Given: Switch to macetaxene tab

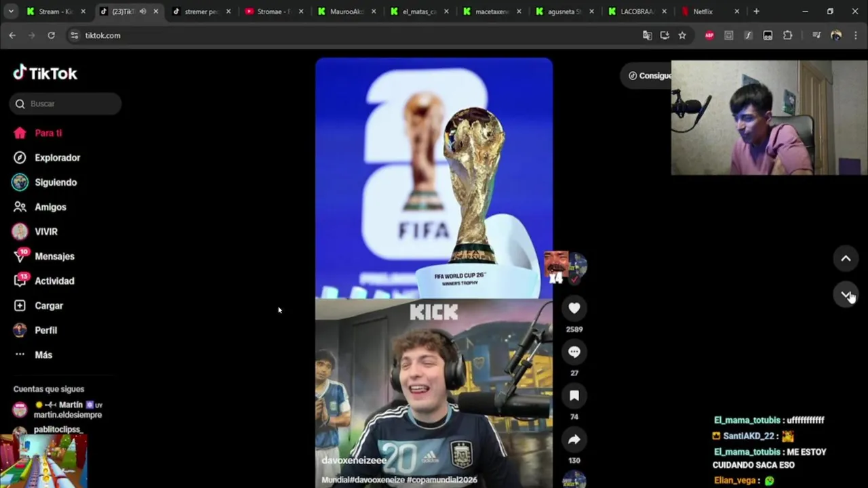Looking at the screenshot, I should (492, 12).
